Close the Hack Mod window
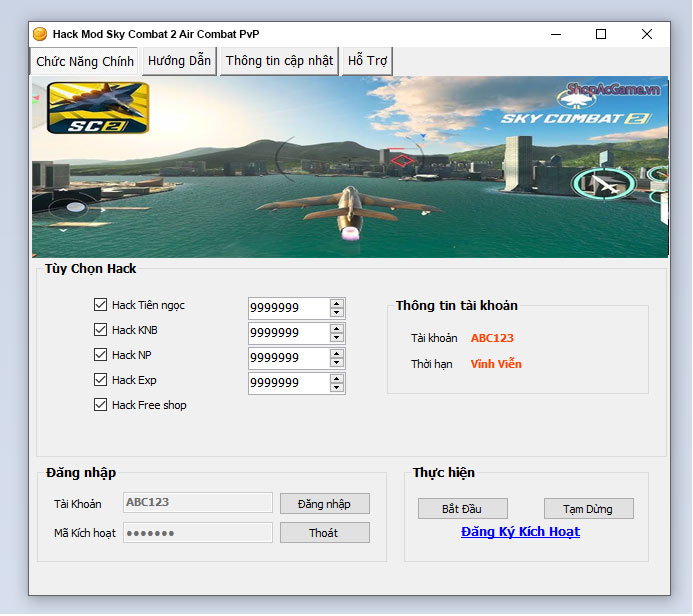This screenshot has height=616, width=693. [647, 34]
